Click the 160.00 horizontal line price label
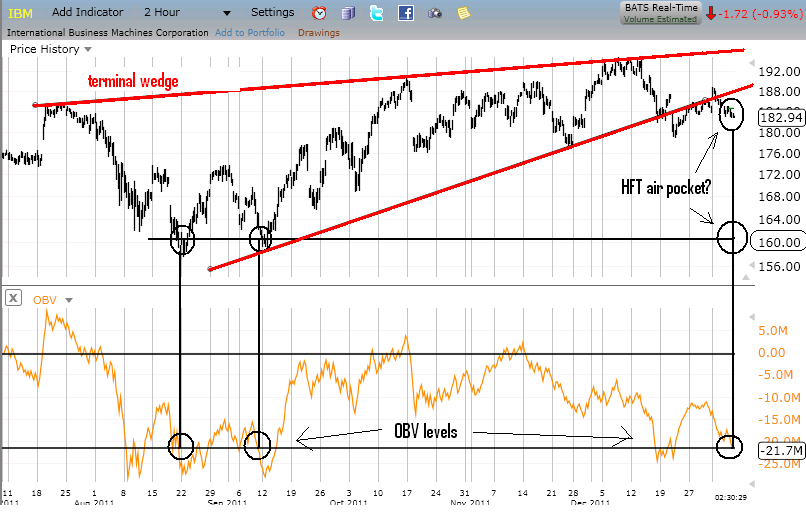Screen dimensions: 806x518 pos(778,242)
